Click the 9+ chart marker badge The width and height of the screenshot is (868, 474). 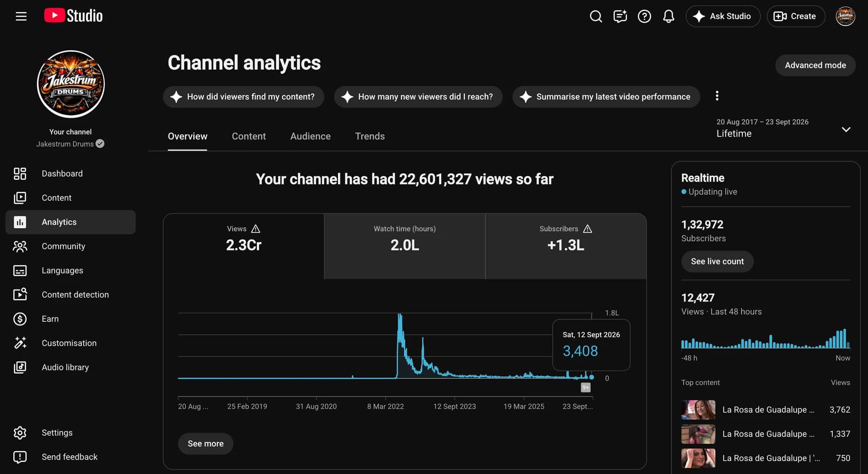[x=585, y=387]
